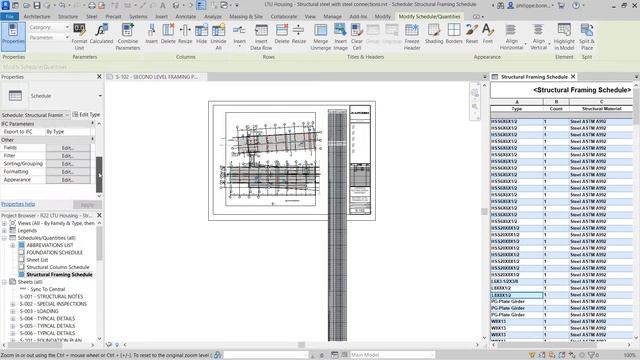Open the Font tool
Viewport: 640px width, 360px height.
coord(488,33)
